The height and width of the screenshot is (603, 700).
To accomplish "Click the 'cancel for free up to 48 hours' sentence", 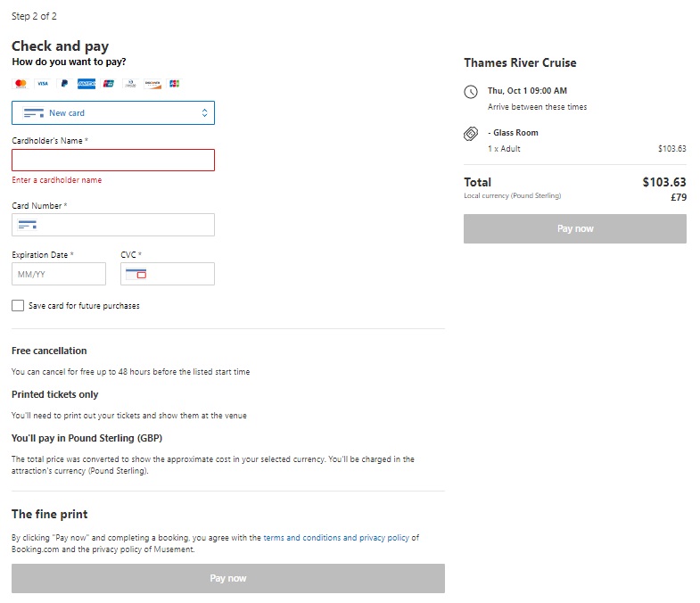I will [x=131, y=372].
